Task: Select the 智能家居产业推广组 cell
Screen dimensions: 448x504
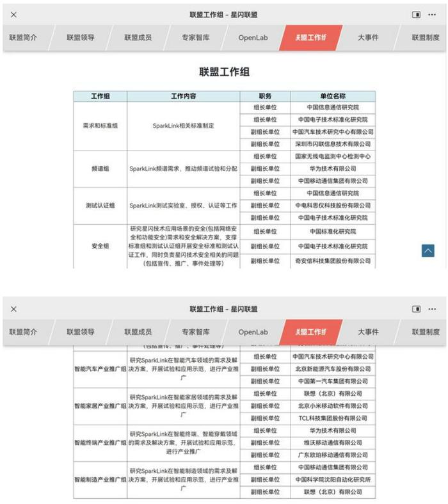Action: click(100, 406)
